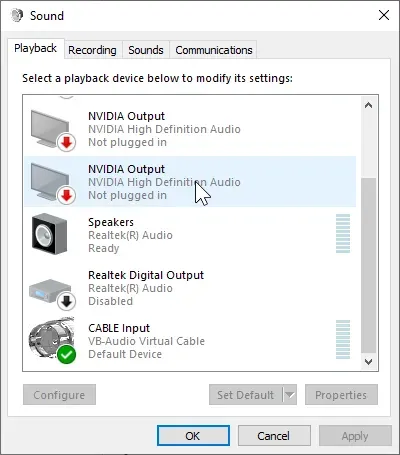Click the vertical scrollbar thumb of the device list
Image resolution: width=400 pixels, height=455 pixels.
[368, 265]
